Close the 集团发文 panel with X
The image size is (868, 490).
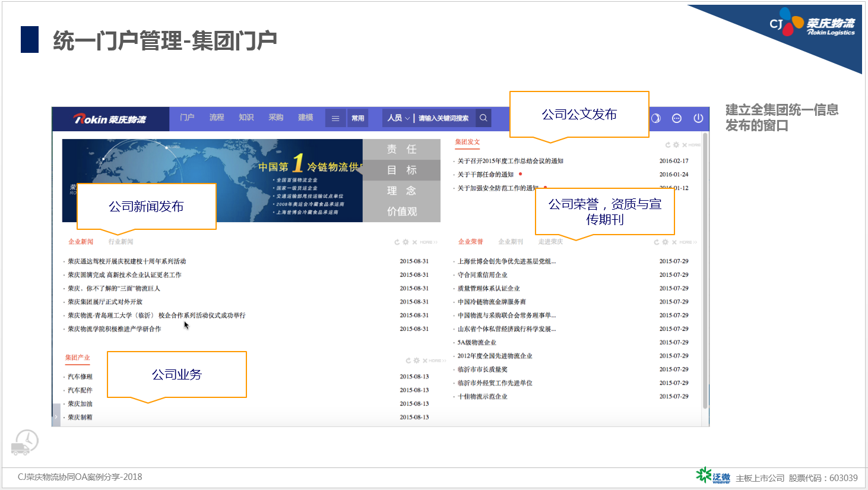(x=685, y=145)
